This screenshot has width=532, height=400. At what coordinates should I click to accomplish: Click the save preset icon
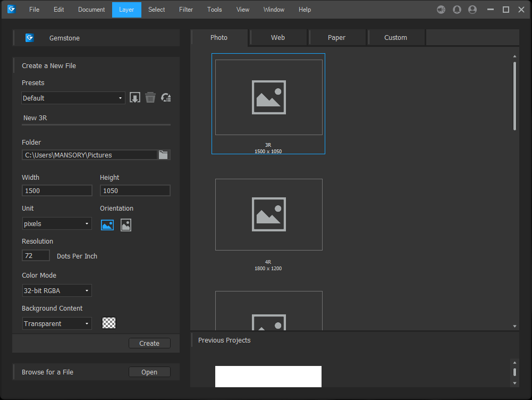135,98
